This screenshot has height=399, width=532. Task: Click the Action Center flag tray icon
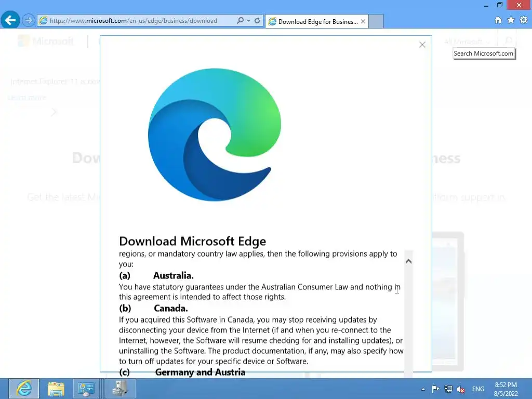click(x=436, y=389)
